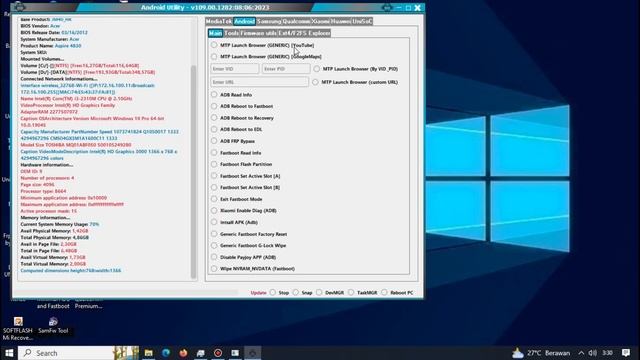Image resolution: width=640 pixels, height=360 pixels.
Task: Select the DevMGR radio button
Action: pos(319,292)
